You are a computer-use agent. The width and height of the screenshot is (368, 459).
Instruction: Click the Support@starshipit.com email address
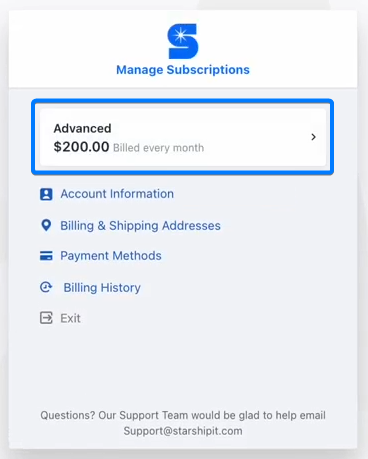coord(183,431)
